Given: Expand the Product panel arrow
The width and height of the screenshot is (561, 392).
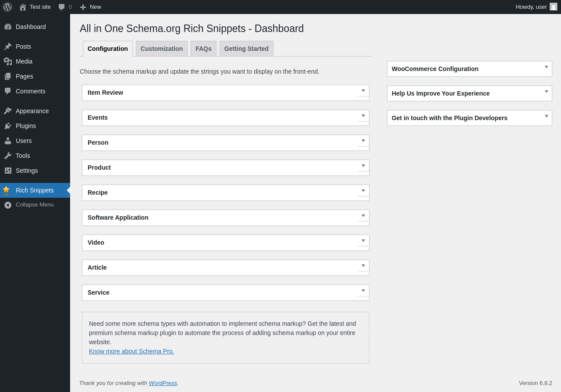Looking at the screenshot, I should coord(363,166).
